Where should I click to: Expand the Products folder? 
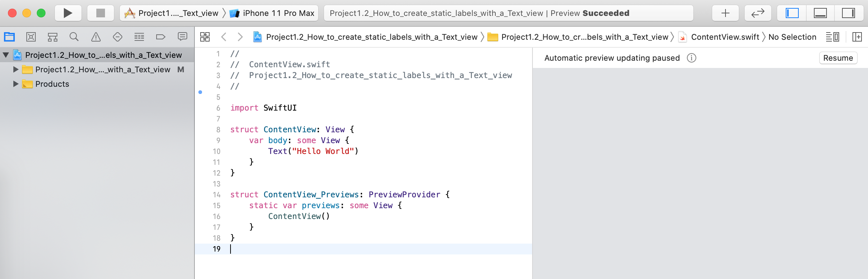[x=16, y=84]
